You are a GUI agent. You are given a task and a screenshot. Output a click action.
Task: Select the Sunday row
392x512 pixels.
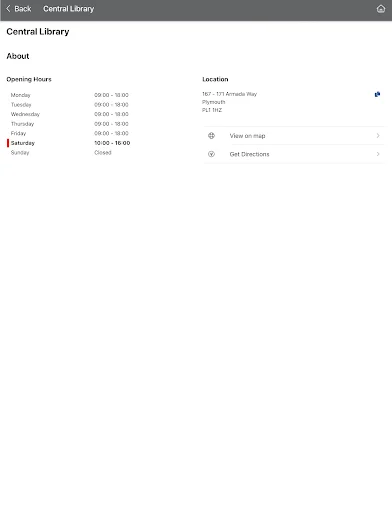(x=70, y=153)
